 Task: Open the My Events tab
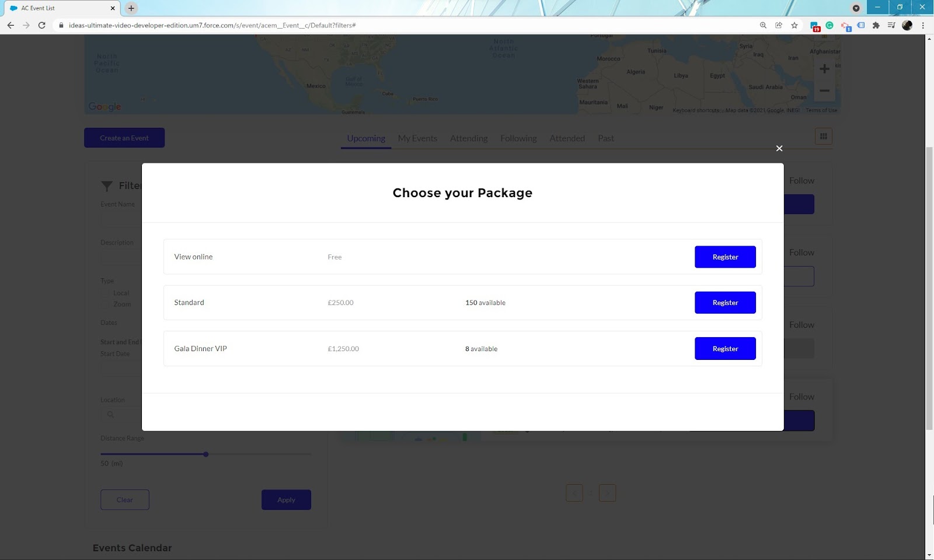coord(417,138)
